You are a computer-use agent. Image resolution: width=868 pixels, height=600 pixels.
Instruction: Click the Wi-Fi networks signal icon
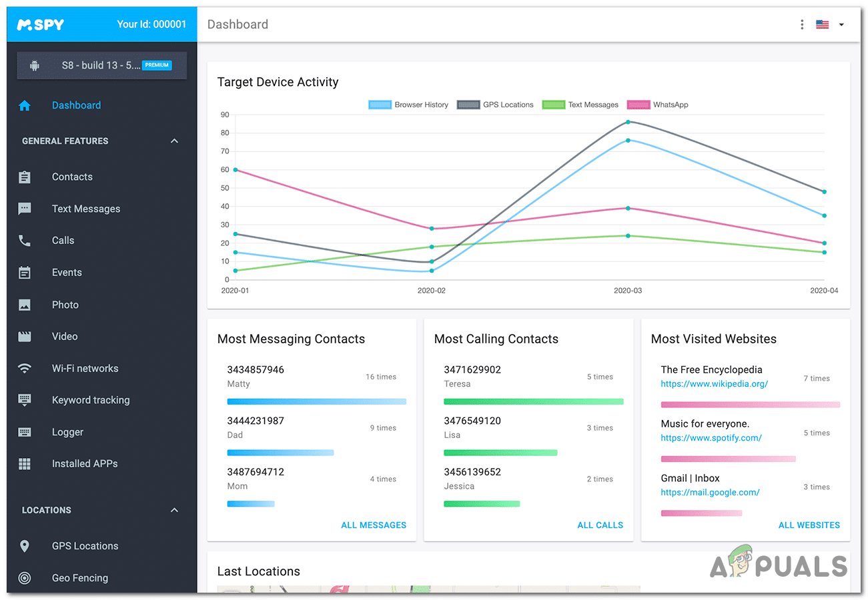tap(25, 369)
